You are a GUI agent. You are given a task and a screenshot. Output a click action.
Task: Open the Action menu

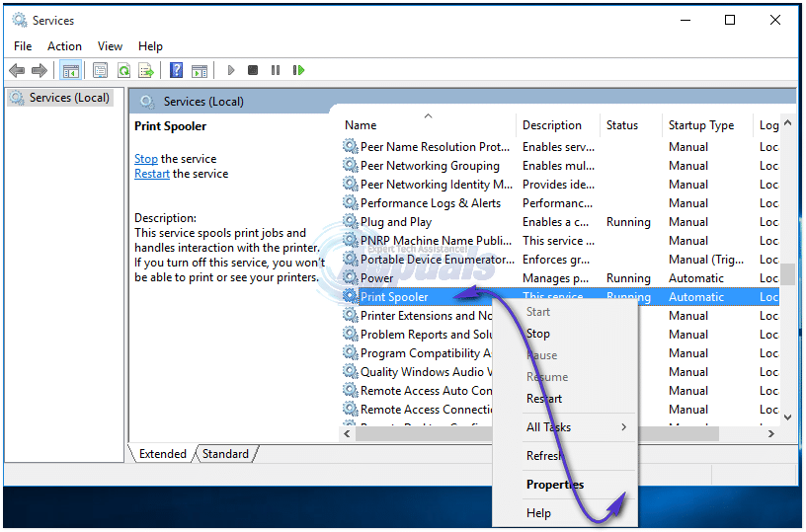tap(64, 46)
